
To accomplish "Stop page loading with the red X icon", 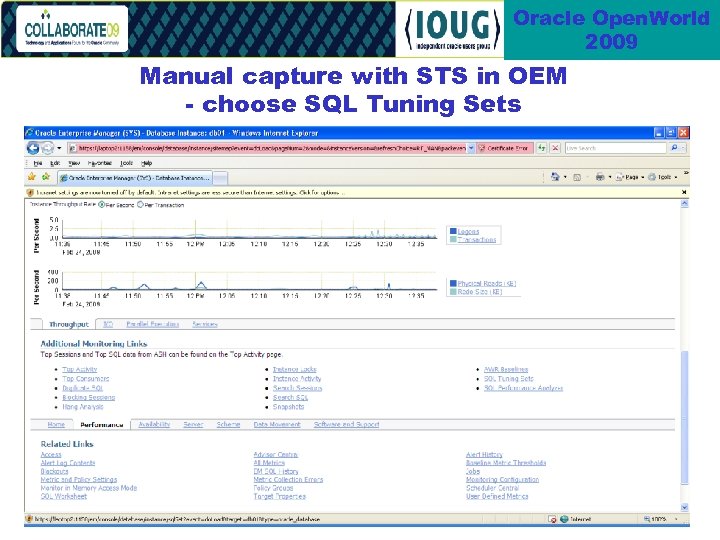I will tap(555, 148).
